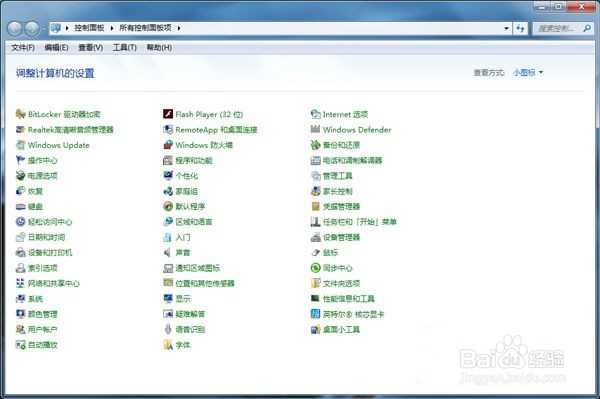
Task: Click the 电源选项 icon
Action: coord(20,176)
